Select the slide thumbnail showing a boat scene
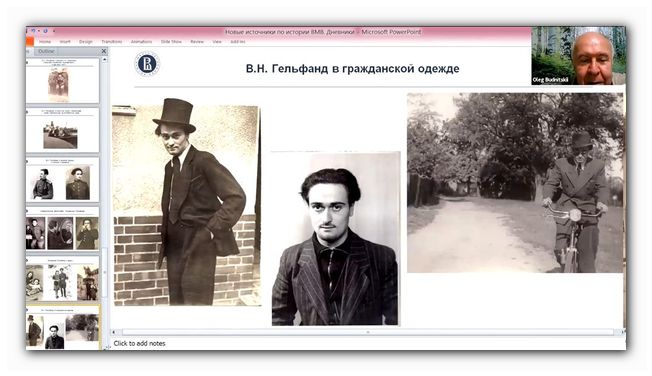The width and height of the screenshot is (652, 376). click(63, 131)
